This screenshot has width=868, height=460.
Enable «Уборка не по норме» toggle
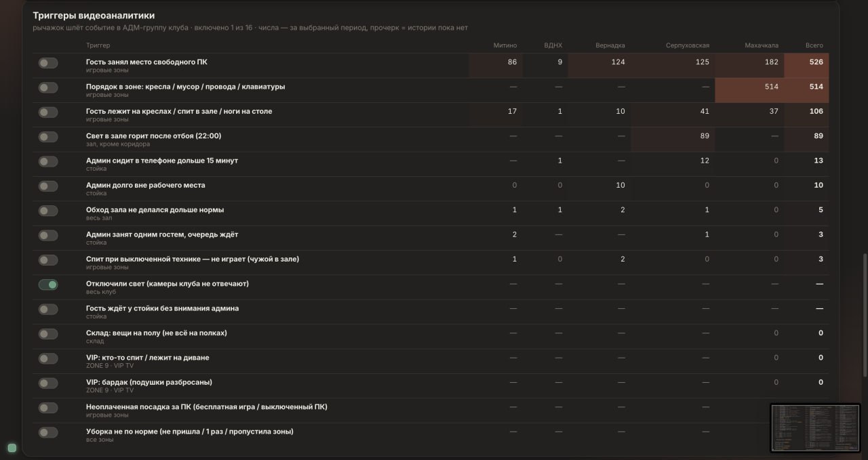tap(47, 432)
